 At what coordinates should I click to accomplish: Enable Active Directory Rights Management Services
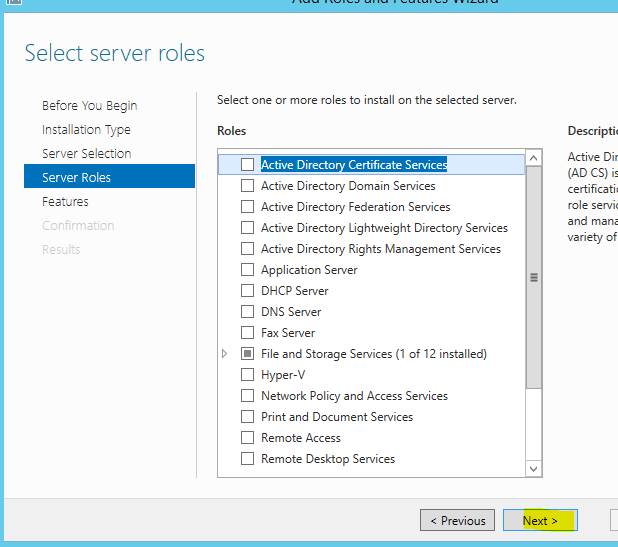(x=247, y=248)
